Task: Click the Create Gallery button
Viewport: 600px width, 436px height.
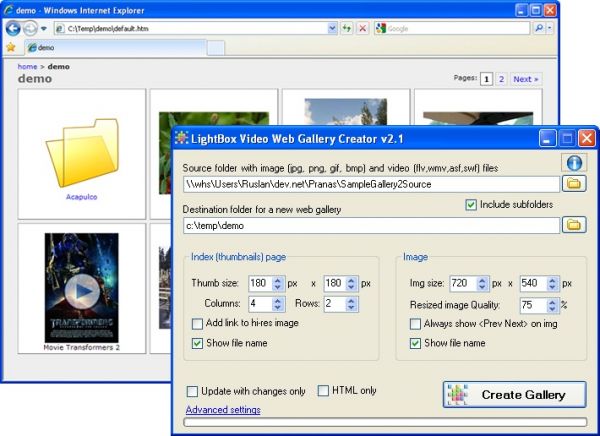Action: coord(514,394)
